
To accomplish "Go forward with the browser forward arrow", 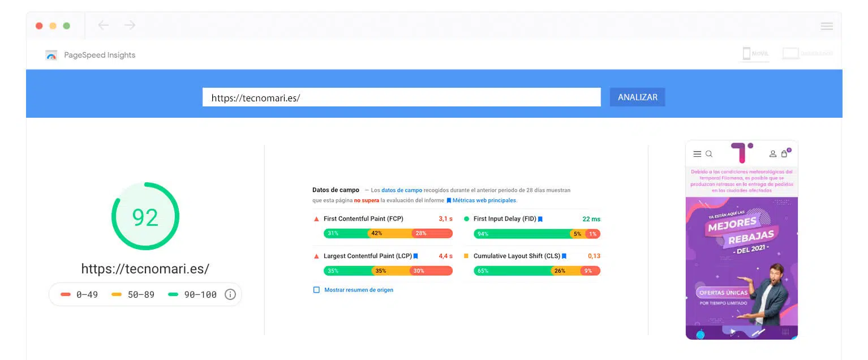I will click(130, 25).
